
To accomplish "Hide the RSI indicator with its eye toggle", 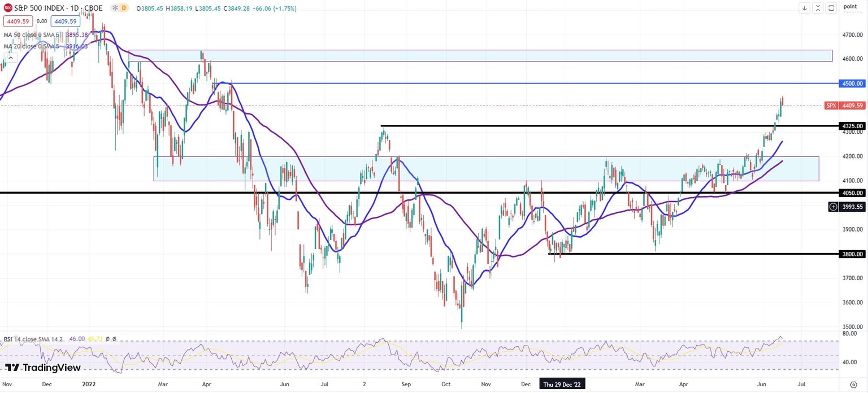I will (x=107, y=339).
